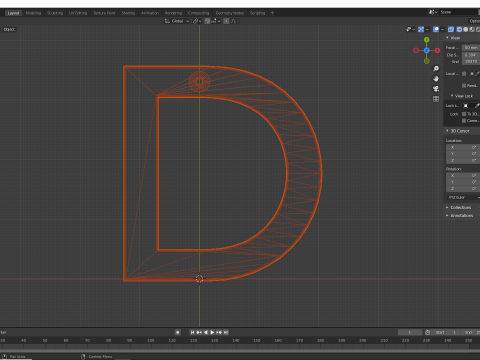Toggle viewport gizmos visibility icon
480x360 pixels.
[421, 29]
